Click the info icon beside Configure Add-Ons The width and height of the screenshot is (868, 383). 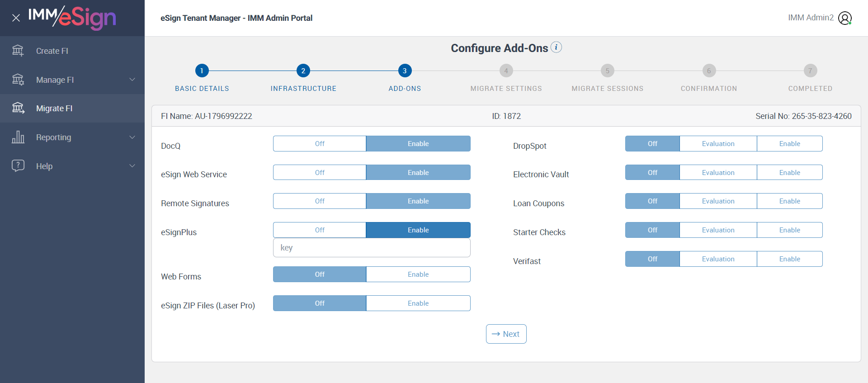556,47
